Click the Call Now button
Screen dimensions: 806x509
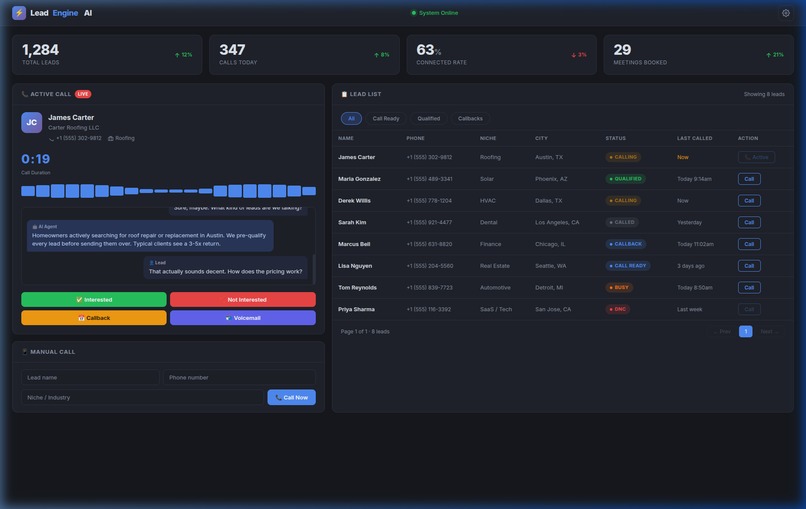point(291,397)
